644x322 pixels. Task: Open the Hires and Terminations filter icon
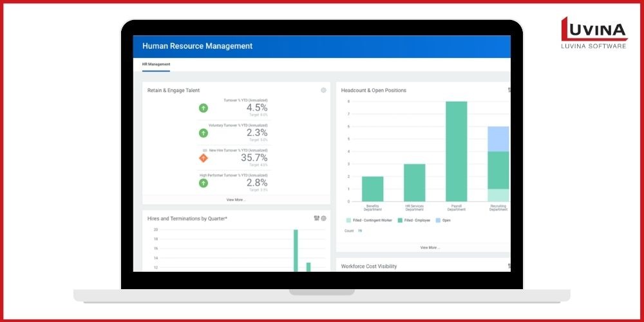click(316, 218)
